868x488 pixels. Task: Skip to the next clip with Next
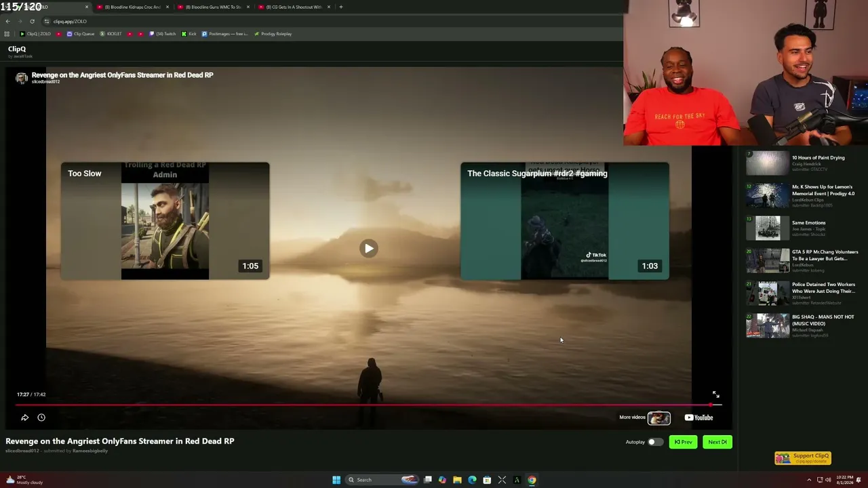(717, 442)
